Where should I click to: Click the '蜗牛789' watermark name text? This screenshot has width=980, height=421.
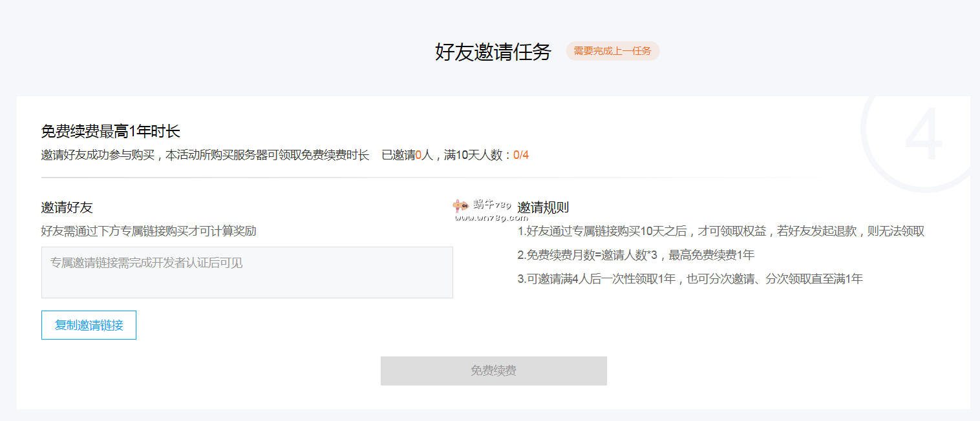492,205
